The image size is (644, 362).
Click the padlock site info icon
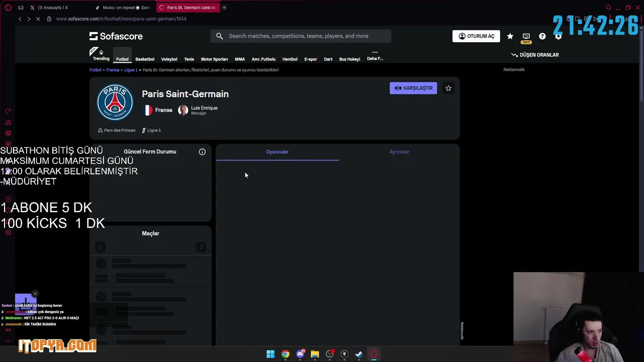pos(49,19)
